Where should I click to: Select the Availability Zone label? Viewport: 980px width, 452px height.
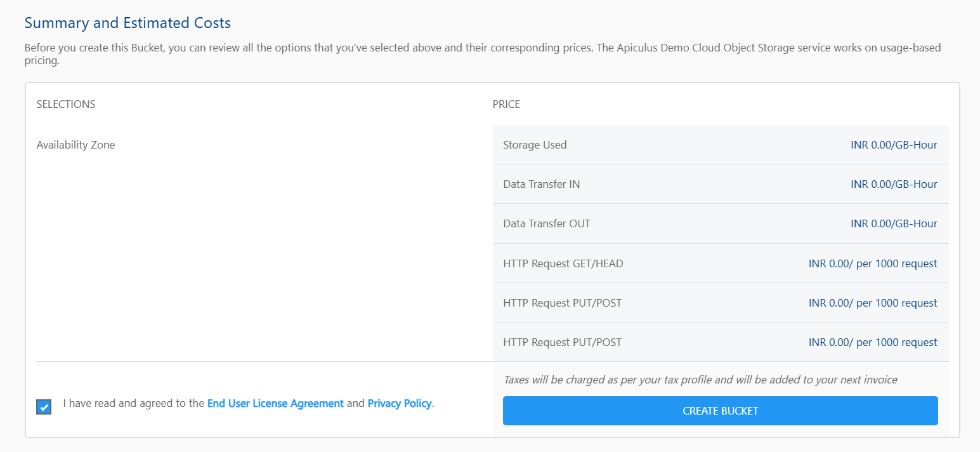pos(75,145)
